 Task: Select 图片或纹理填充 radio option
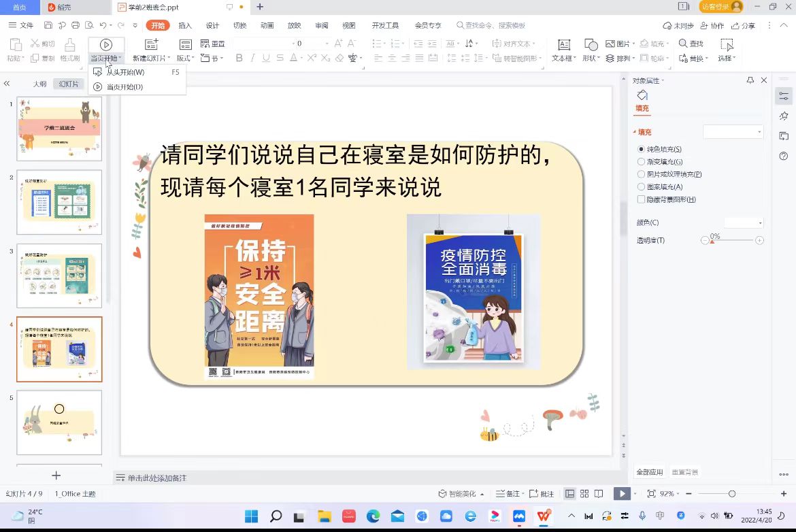tap(641, 174)
